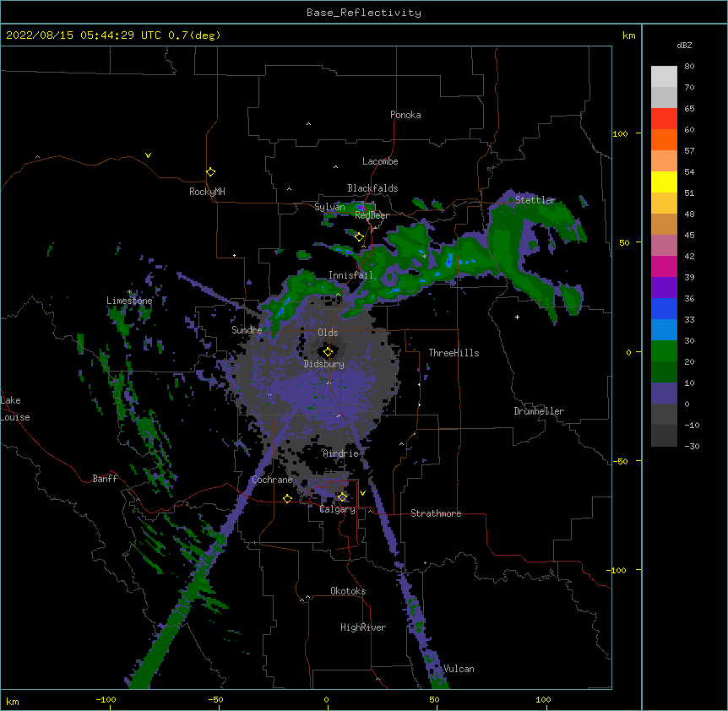728x711 pixels.
Task: Click the white cross marker west of Drumheller
Action: click(517, 317)
